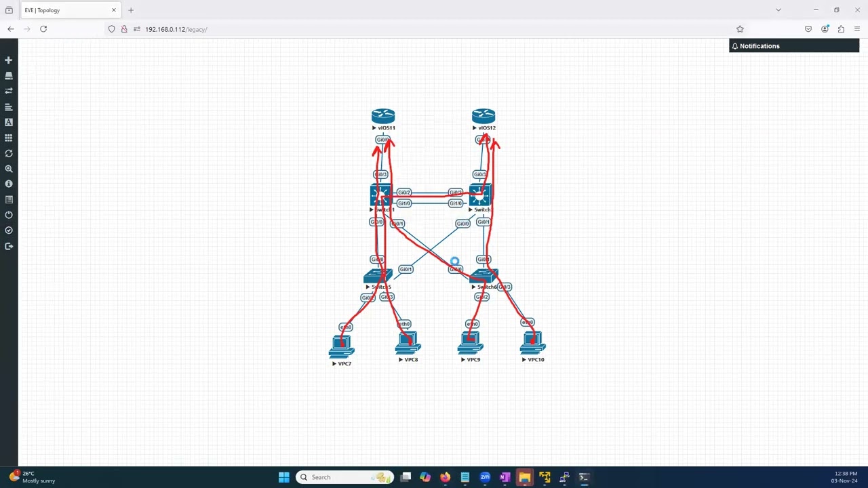
Task: Open Lab details (book icon) in sidebar
Action: [9, 200]
